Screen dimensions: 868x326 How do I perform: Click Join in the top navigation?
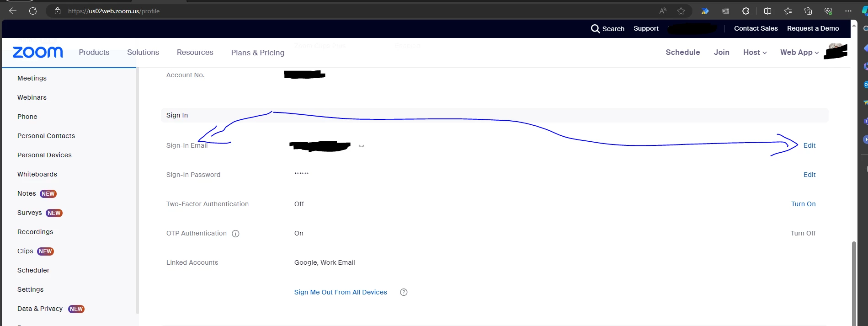(x=722, y=52)
